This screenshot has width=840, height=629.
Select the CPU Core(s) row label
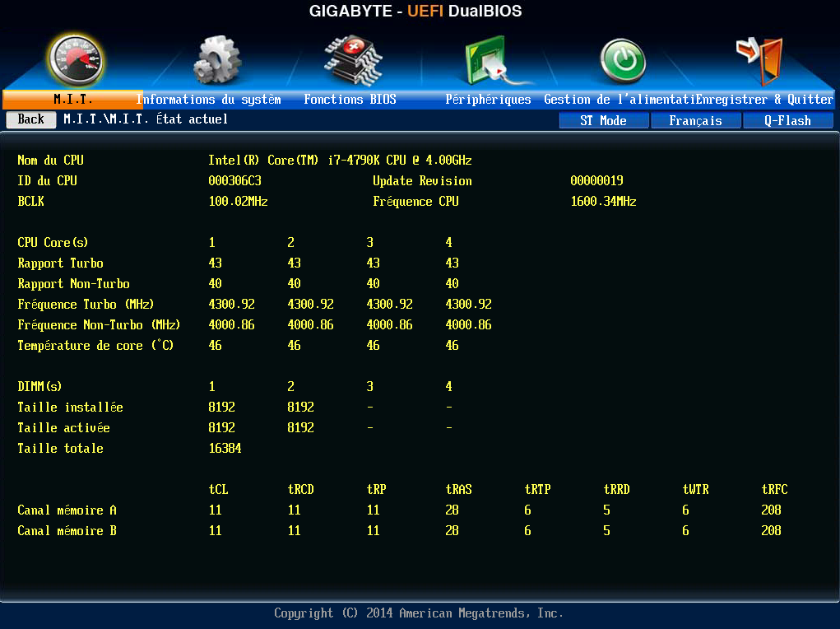[53, 242]
